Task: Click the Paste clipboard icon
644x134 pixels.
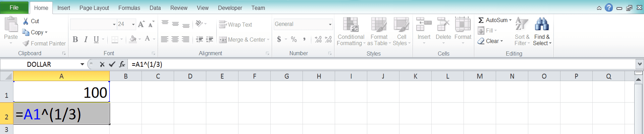Action: (x=11, y=24)
